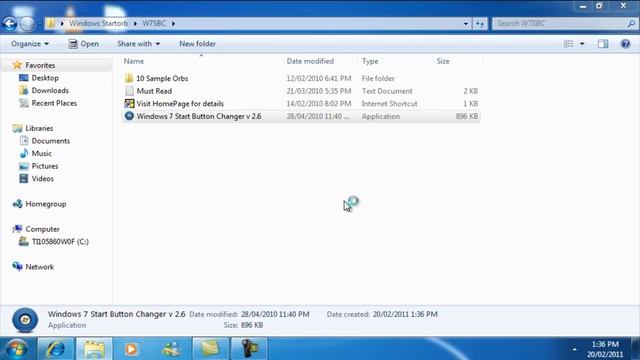Toggle the preview pane button

(603, 44)
